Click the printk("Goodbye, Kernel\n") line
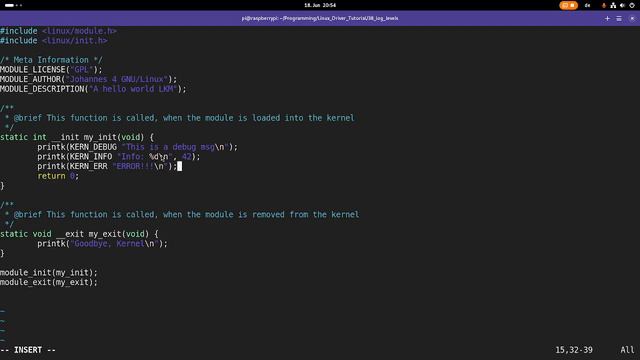640x360 pixels. 102,244
